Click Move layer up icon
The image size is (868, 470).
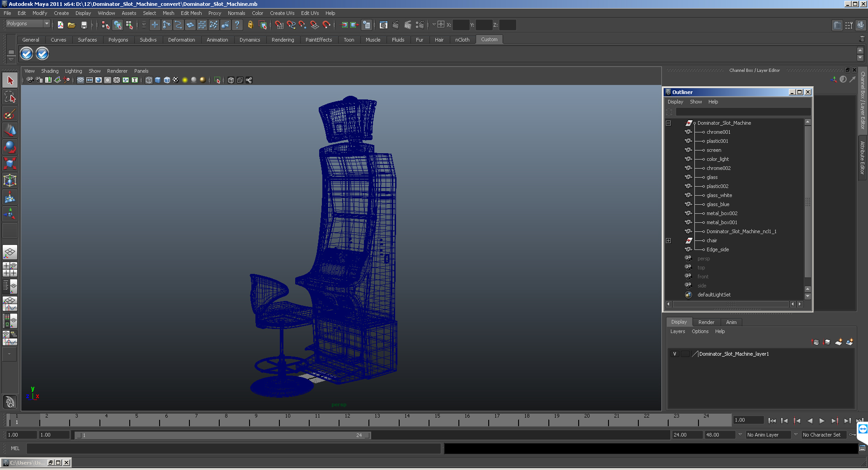[x=816, y=342]
